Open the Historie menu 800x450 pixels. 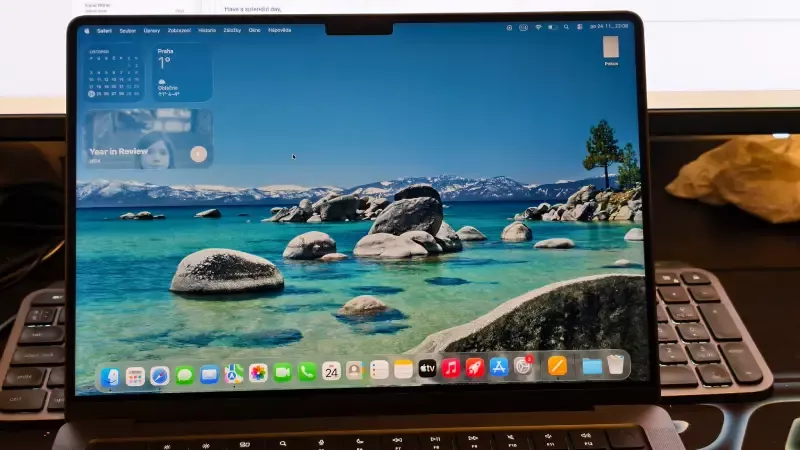click(207, 30)
